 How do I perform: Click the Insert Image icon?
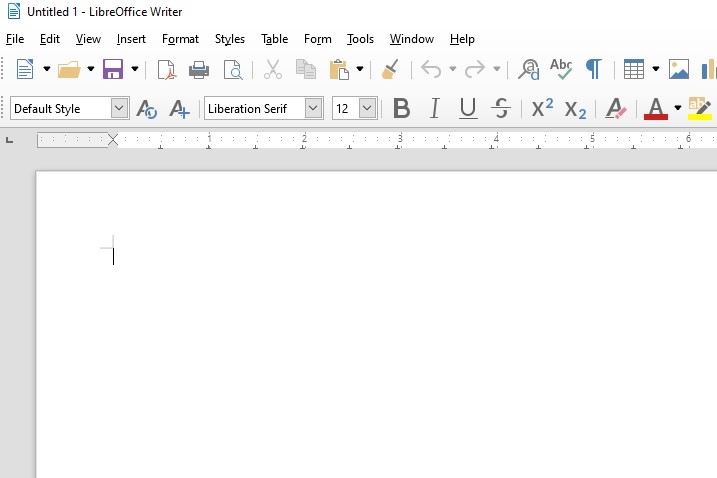tap(679, 69)
